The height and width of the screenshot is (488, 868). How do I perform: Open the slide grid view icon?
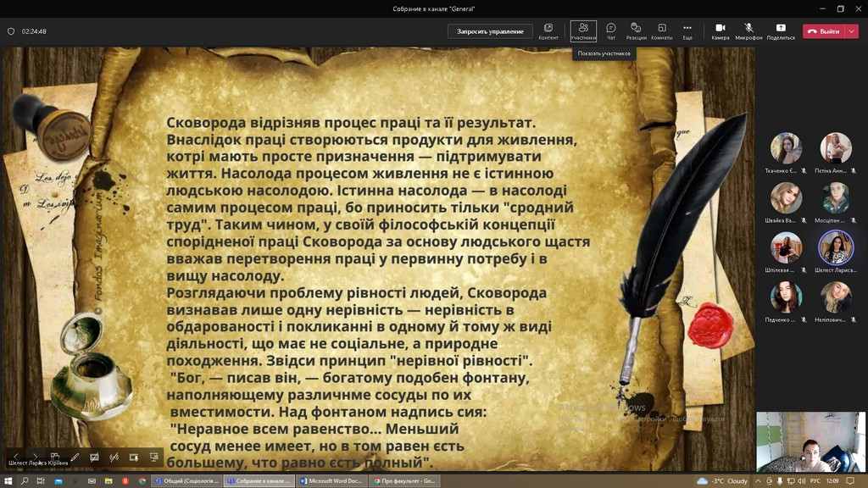click(x=55, y=457)
